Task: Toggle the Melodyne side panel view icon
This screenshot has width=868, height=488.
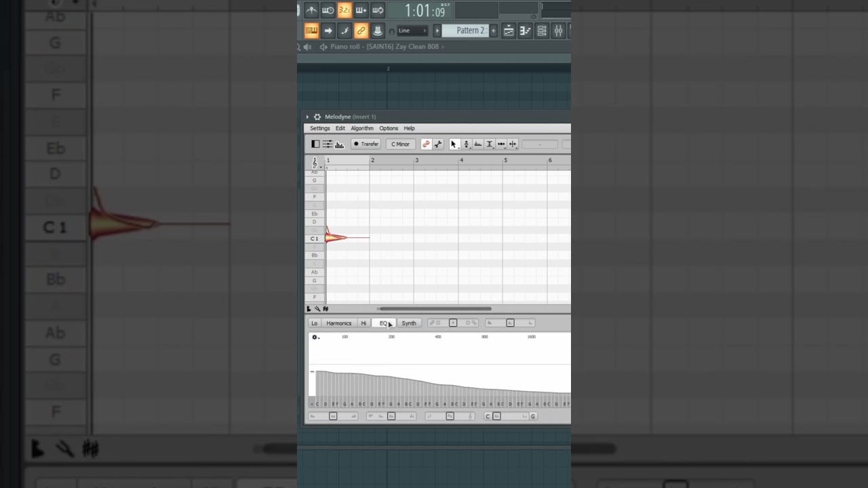Action: click(315, 144)
